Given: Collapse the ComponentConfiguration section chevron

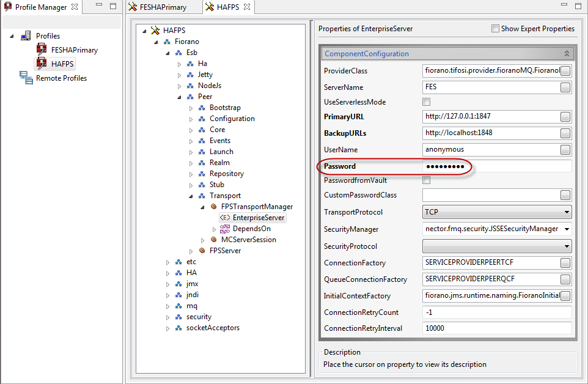Looking at the screenshot, I should click(567, 54).
